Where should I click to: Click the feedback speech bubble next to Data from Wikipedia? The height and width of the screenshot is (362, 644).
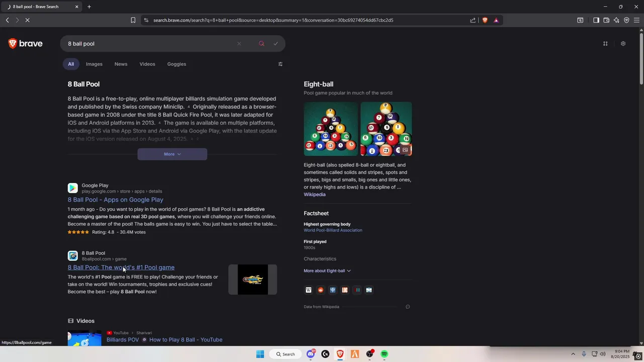(x=408, y=307)
